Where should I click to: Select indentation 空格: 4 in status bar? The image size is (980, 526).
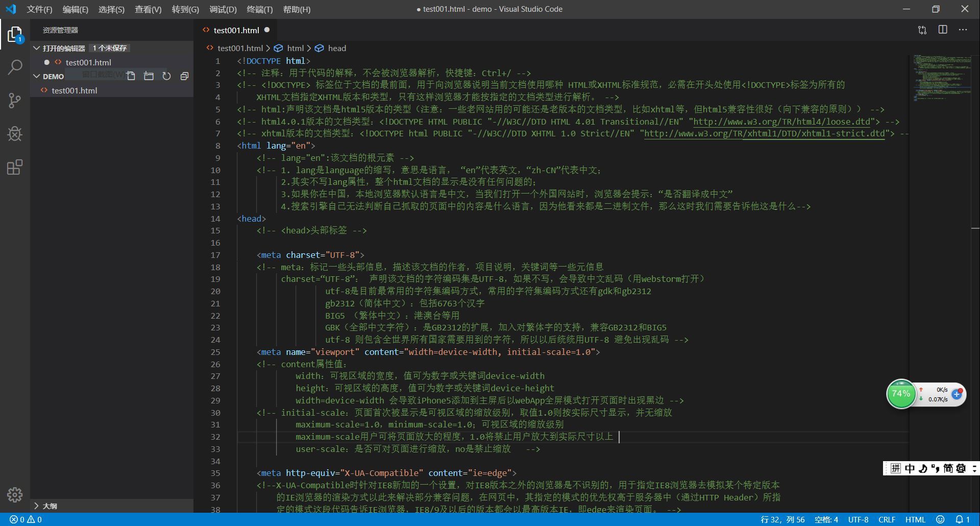tap(826, 519)
